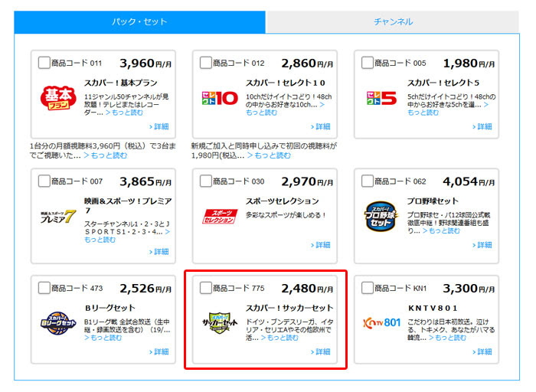Image resolution: width=536 pixels, height=392 pixels.
Task: Click the 多彩なスポーツが楽しめる！ description
Action: pos(286,215)
